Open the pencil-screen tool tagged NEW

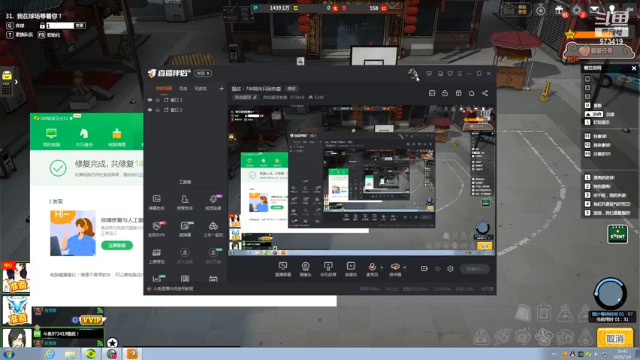(x=185, y=229)
